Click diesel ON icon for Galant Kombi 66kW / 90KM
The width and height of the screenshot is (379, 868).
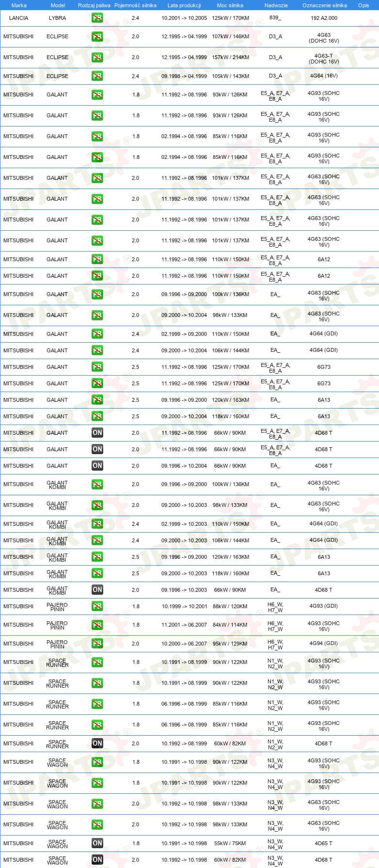(x=97, y=590)
